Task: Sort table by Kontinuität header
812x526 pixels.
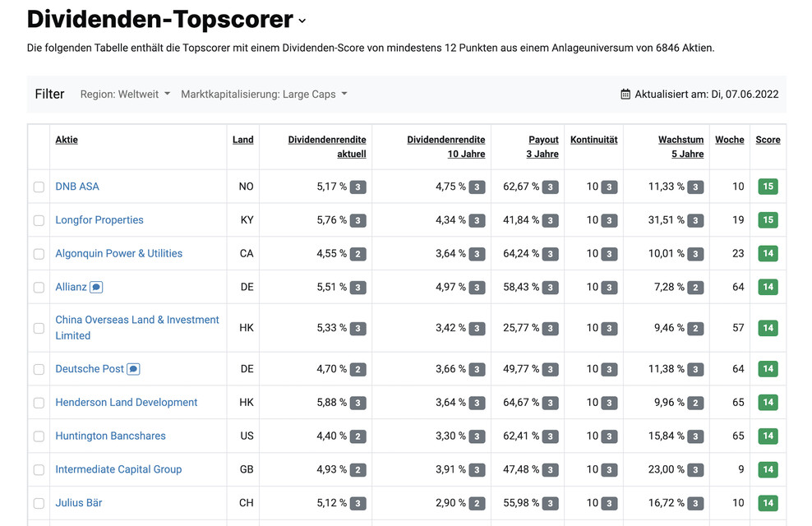Action: click(x=593, y=140)
